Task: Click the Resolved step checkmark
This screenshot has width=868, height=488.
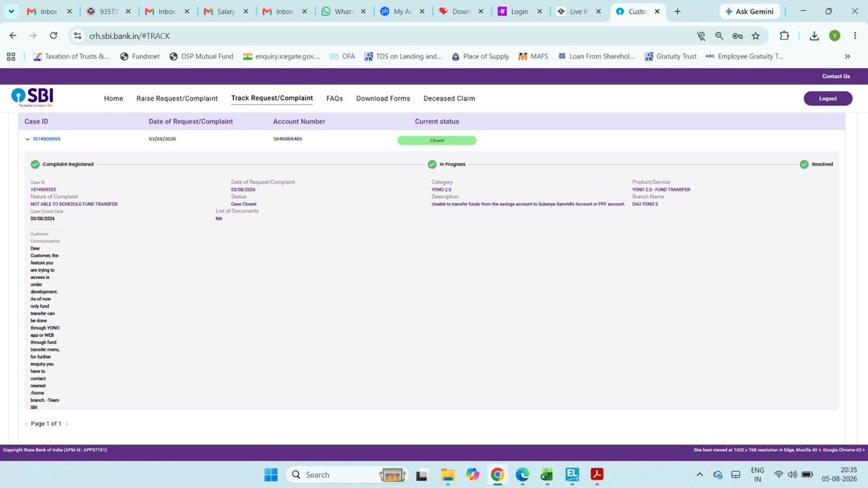Action: click(804, 164)
